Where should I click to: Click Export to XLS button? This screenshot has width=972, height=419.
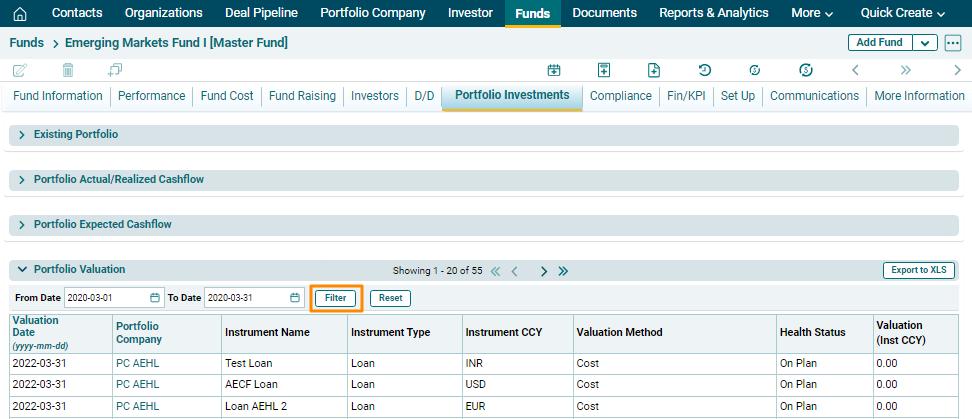click(x=918, y=270)
